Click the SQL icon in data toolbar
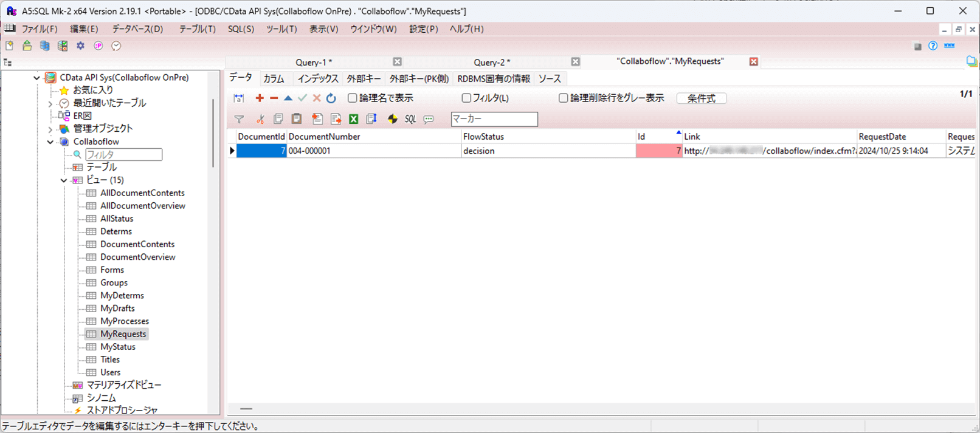The image size is (980, 433). (410, 119)
